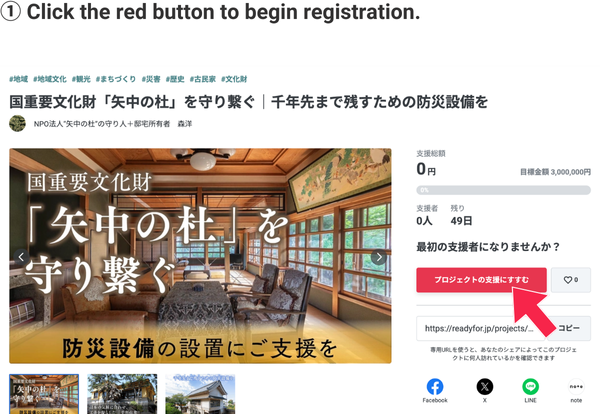The width and height of the screenshot is (600, 414).
Task: Share project via LINE icon
Action: coord(530,387)
